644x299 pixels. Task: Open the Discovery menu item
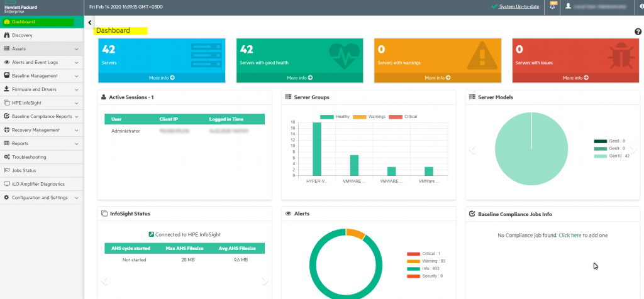click(41, 35)
